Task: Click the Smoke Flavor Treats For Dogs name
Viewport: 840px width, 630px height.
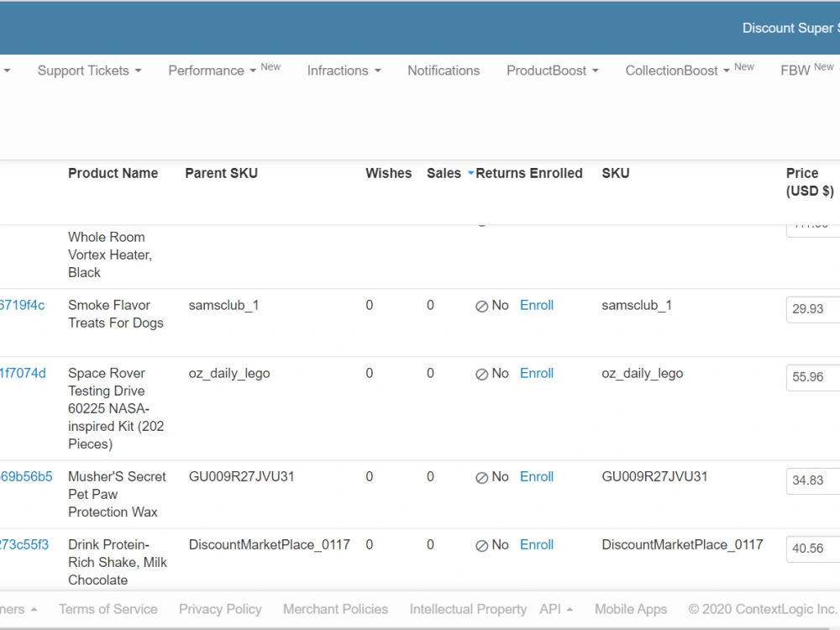Action: click(116, 314)
